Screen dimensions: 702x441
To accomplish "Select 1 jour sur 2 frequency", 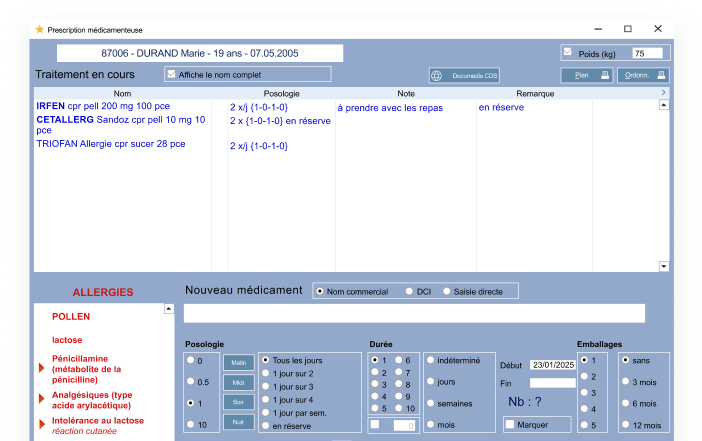I will pos(266,373).
